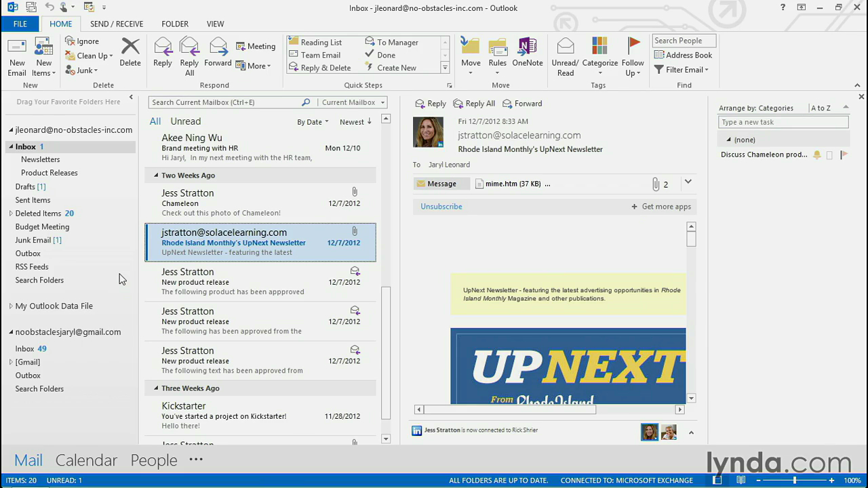Toggle Newest sort order
Image resolution: width=868 pixels, height=488 pixels.
355,122
